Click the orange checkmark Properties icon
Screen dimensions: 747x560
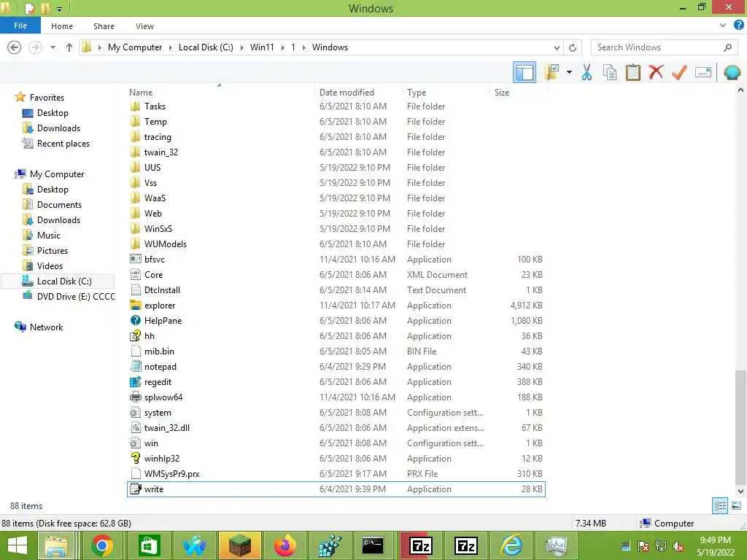click(x=679, y=72)
